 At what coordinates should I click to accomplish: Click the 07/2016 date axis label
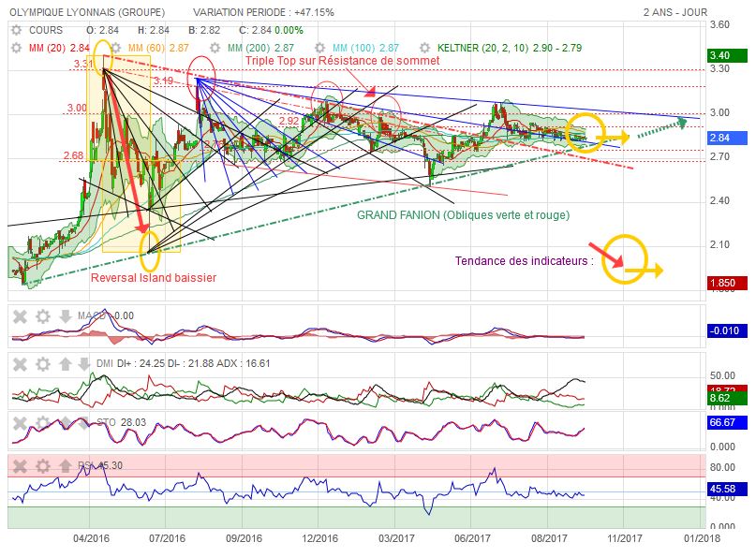[x=168, y=538]
